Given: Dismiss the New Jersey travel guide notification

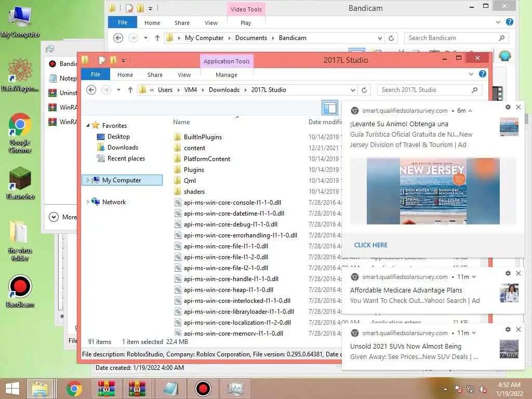Looking at the screenshot, I should [x=518, y=107].
